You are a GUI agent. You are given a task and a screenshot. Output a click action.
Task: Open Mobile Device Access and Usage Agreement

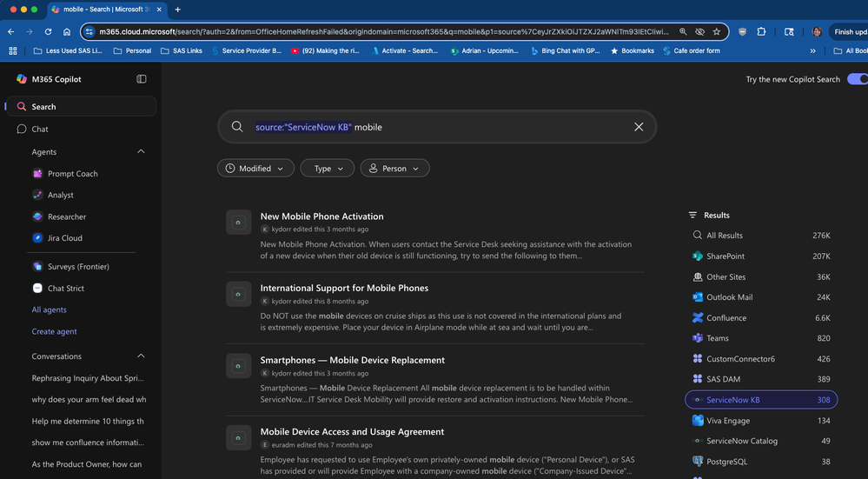[x=352, y=431]
